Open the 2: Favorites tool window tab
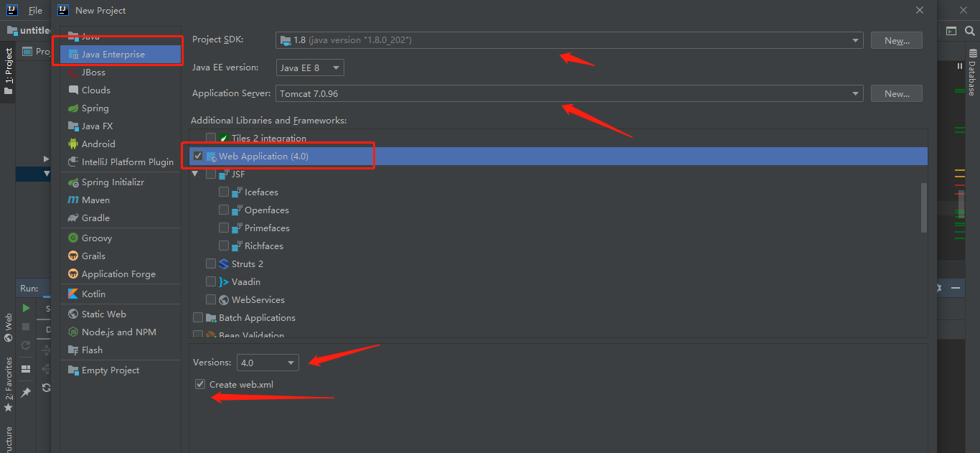Image resolution: width=980 pixels, height=453 pixels. point(8,384)
